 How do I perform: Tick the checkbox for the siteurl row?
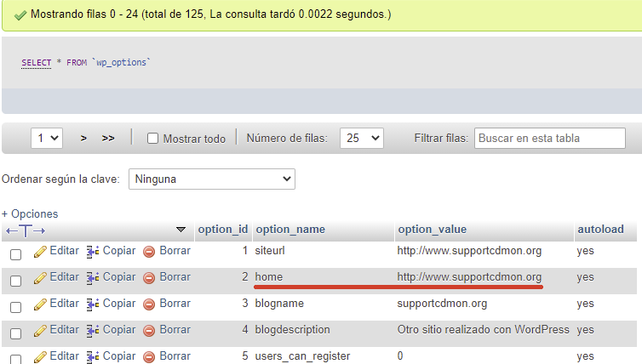pyautogui.click(x=15, y=254)
